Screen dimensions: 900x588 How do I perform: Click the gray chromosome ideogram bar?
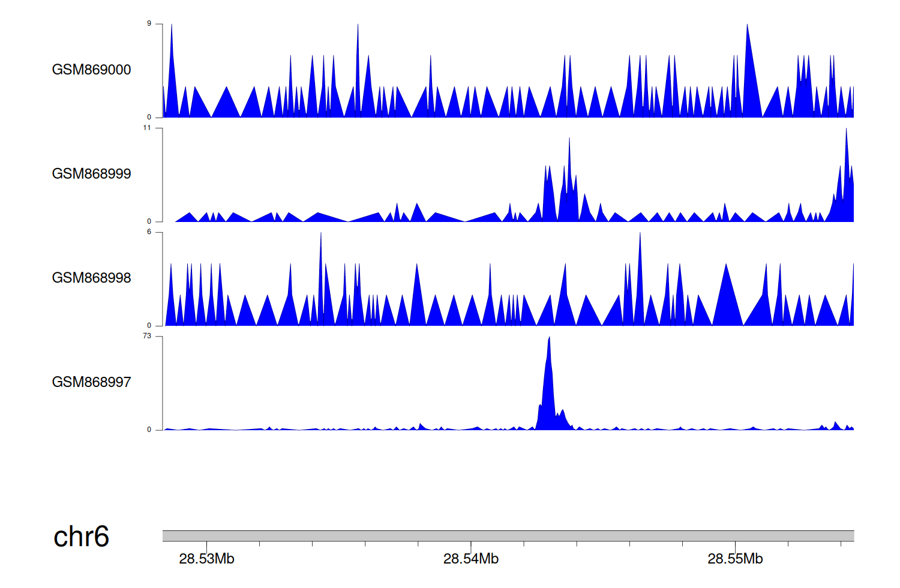coord(508,536)
